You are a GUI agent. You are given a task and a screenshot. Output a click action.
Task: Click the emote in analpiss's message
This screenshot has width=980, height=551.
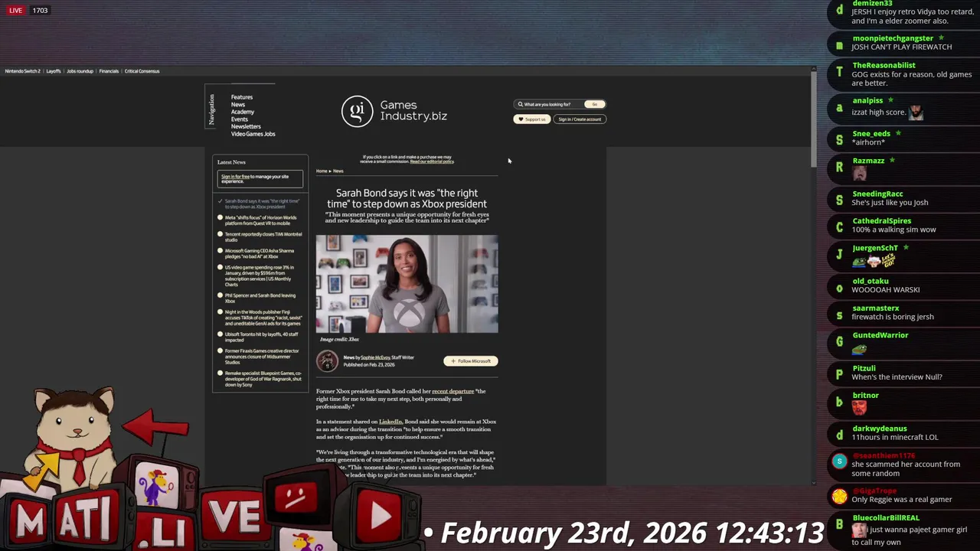[916, 112]
